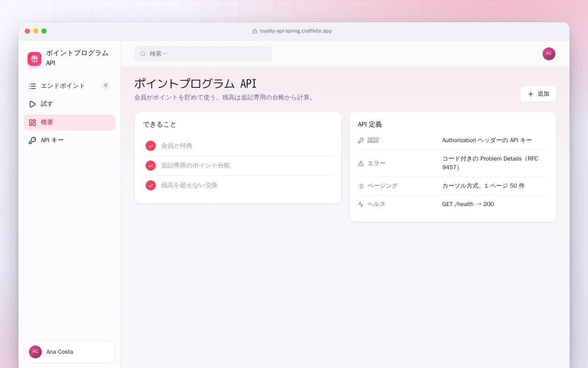The width and height of the screenshot is (588, 368).
Task: Toggle the 会員と特典 checkmark
Action: click(151, 146)
